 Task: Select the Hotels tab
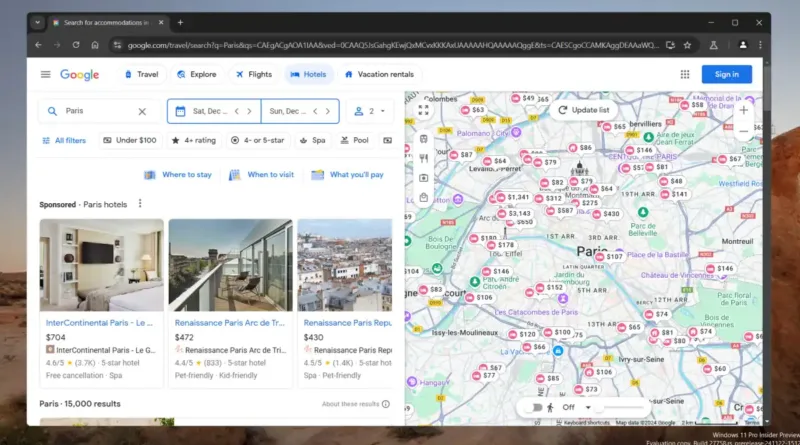click(x=308, y=75)
